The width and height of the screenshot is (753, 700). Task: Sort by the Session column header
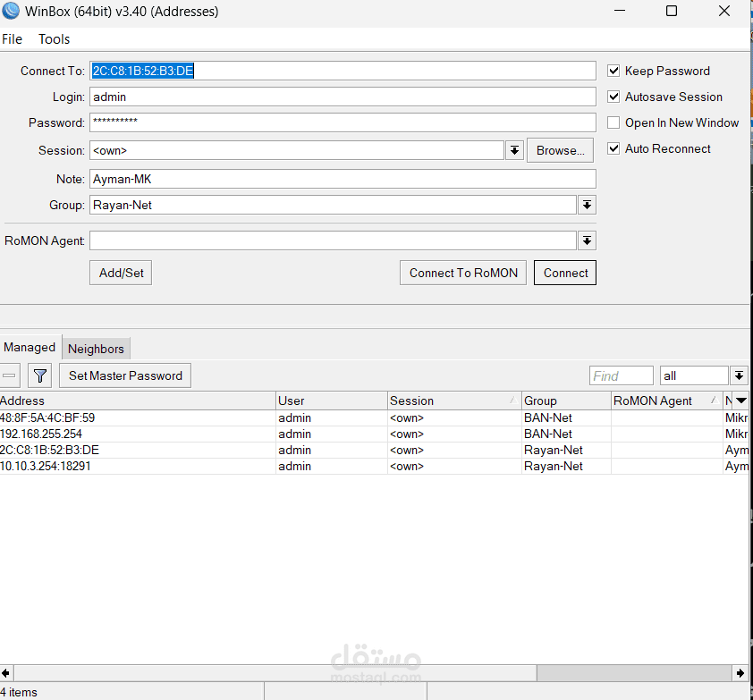click(x=454, y=401)
